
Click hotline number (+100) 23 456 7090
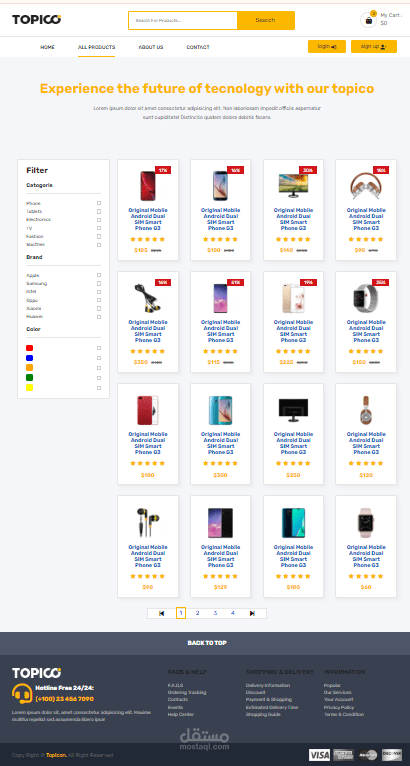(65, 699)
